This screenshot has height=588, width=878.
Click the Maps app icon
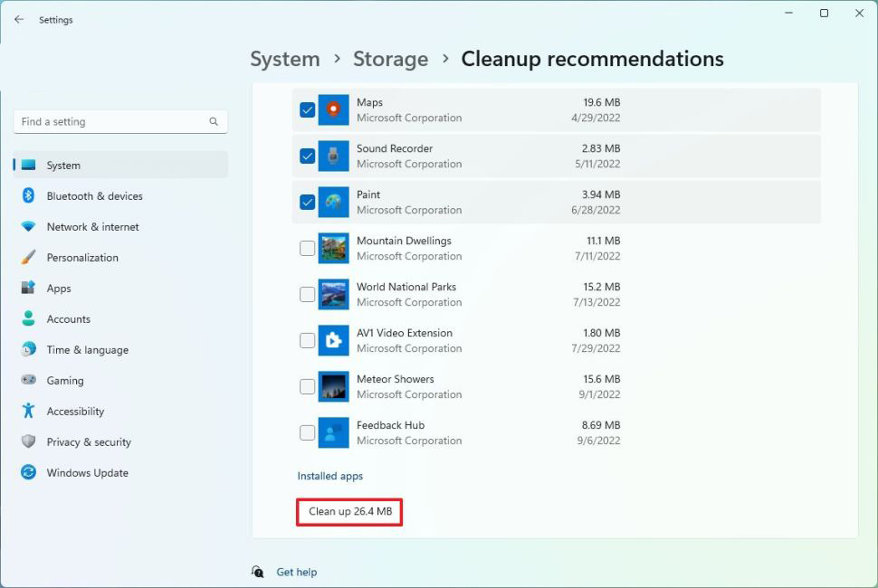(333, 110)
